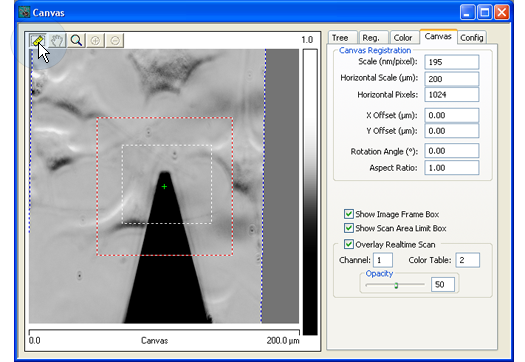Click the '200.0 µm' scale label
Image resolution: width=525 pixels, height=362 pixels.
pos(283,341)
